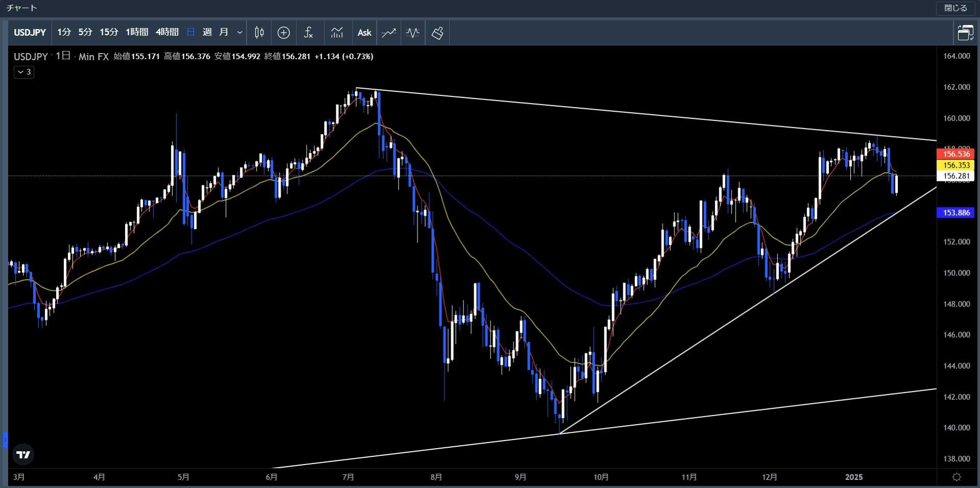The image size is (980, 488).
Task: Click the 150.000 price axis label
Action: (x=957, y=273)
